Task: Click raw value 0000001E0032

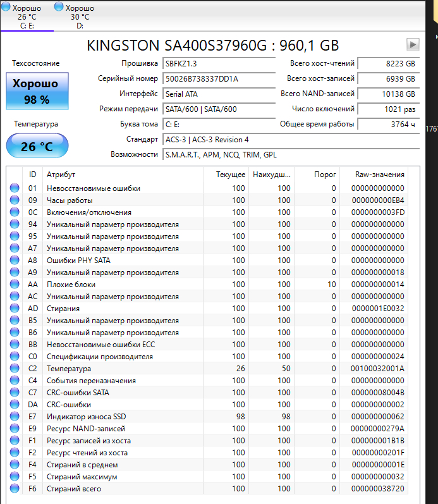Action: click(x=378, y=308)
